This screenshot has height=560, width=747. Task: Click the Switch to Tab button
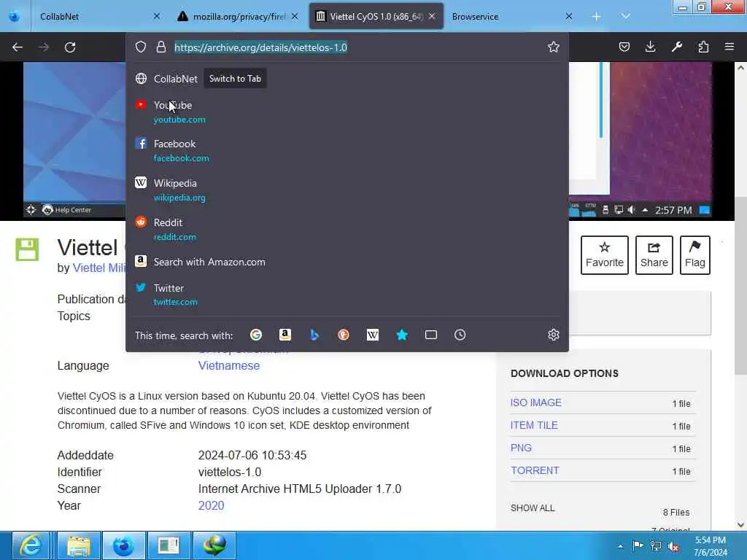tap(235, 79)
